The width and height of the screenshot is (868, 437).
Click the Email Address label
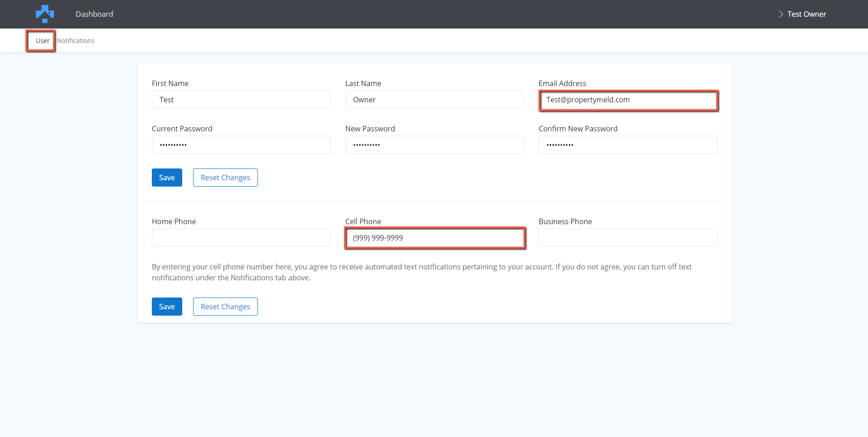562,83
